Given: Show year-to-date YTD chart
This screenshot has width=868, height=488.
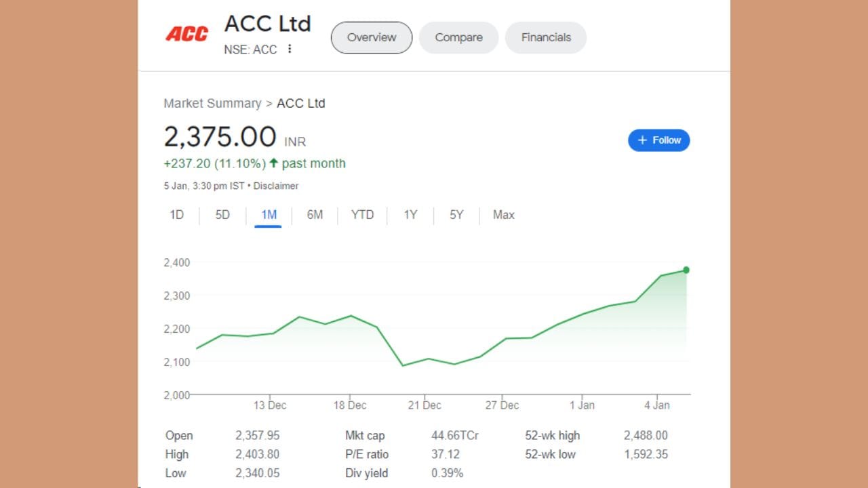Looking at the screenshot, I should coord(362,215).
